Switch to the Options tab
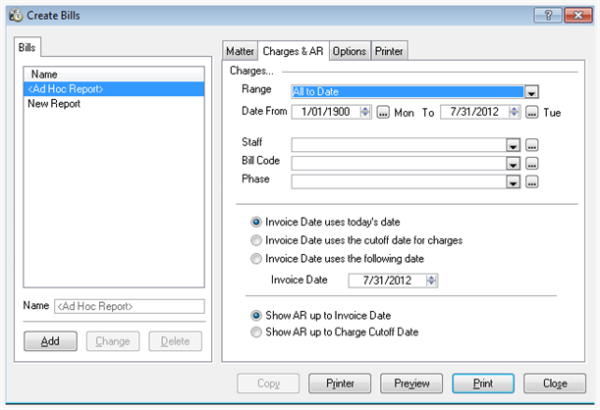 coord(349,51)
